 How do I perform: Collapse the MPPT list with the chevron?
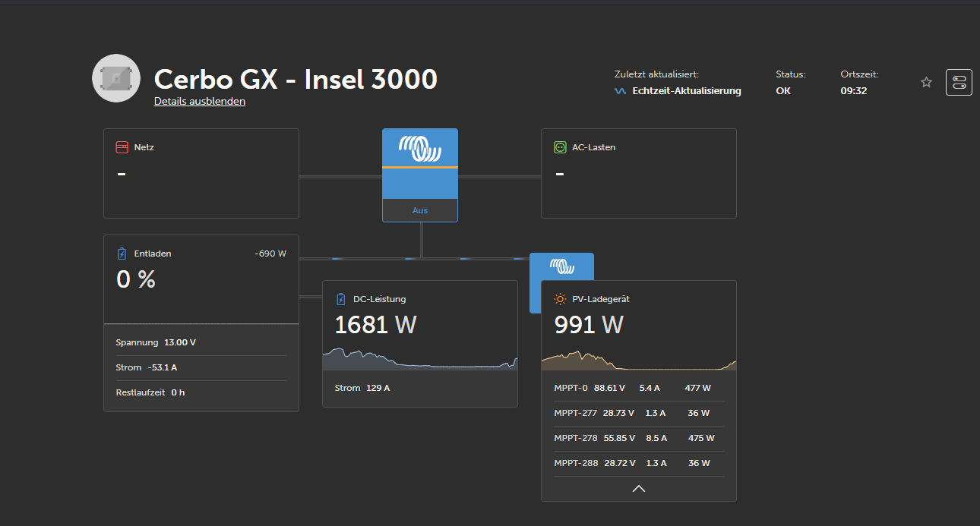click(639, 488)
